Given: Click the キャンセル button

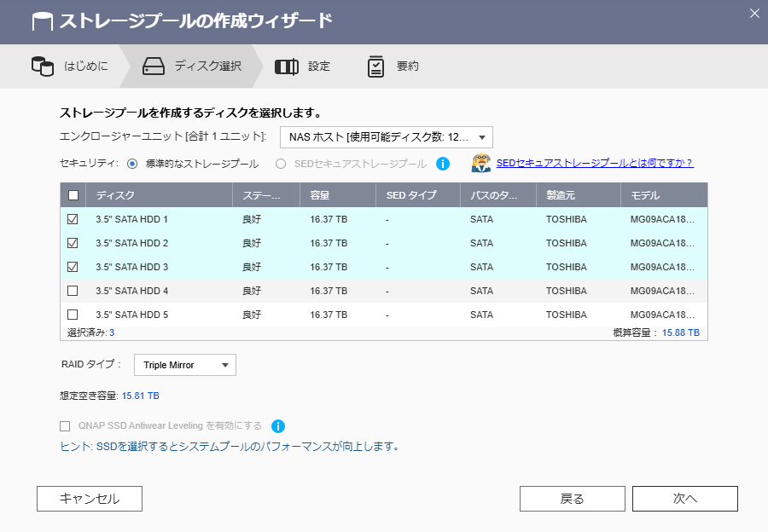Looking at the screenshot, I should [x=90, y=499].
